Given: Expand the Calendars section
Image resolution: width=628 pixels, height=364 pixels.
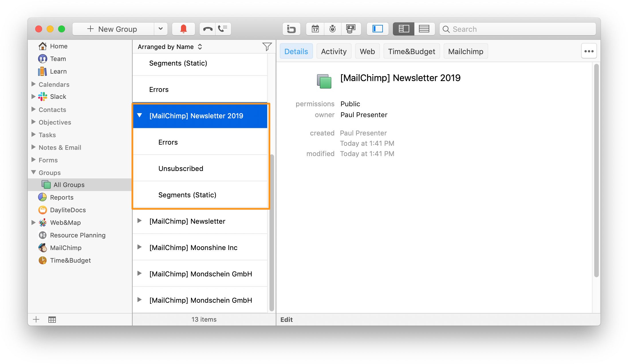Looking at the screenshot, I should pos(33,84).
